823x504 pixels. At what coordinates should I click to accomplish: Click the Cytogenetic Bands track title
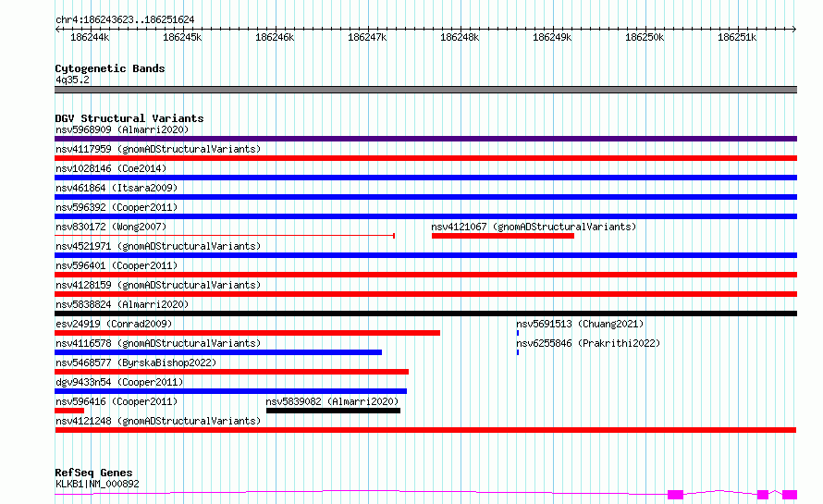pyautogui.click(x=110, y=68)
